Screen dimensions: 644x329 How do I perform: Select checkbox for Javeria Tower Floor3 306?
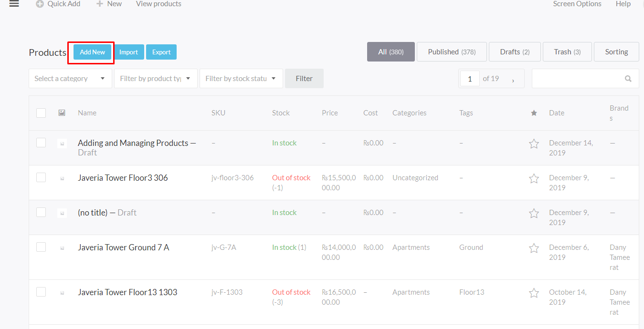tap(41, 177)
